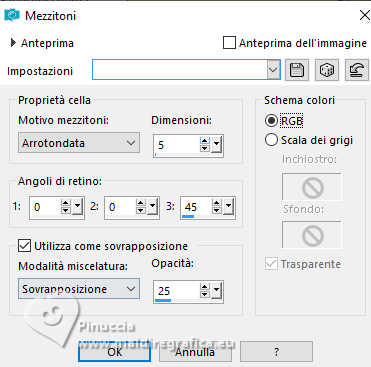Open the Modalità miscelatura Sovrapposizione dropdown
This screenshot has width=371, height=367.
tap(79, 289)
